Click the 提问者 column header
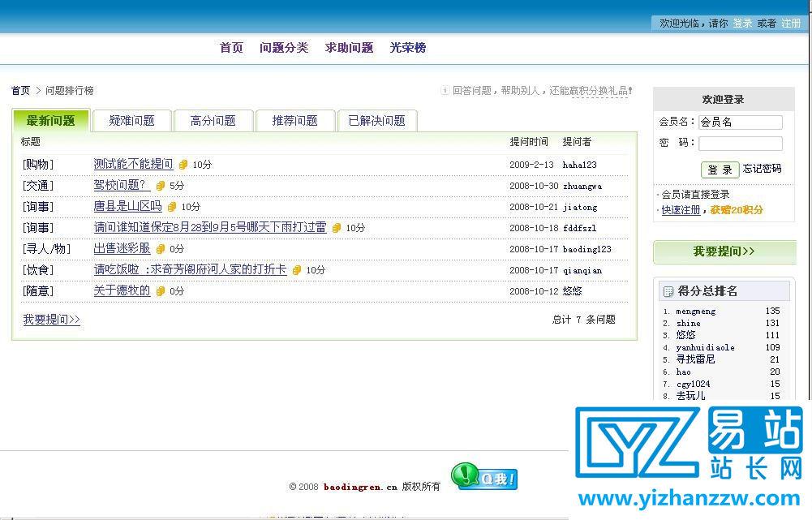 pos(577,142)
